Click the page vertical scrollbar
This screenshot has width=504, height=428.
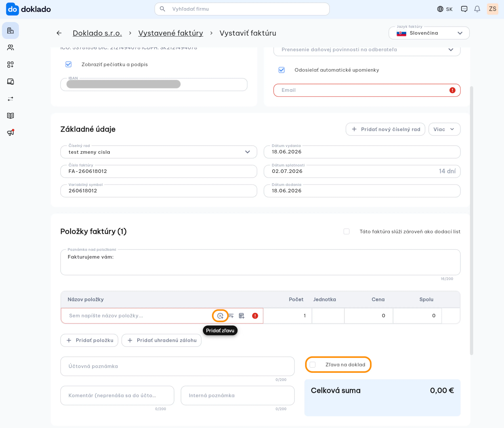[471, 220]
